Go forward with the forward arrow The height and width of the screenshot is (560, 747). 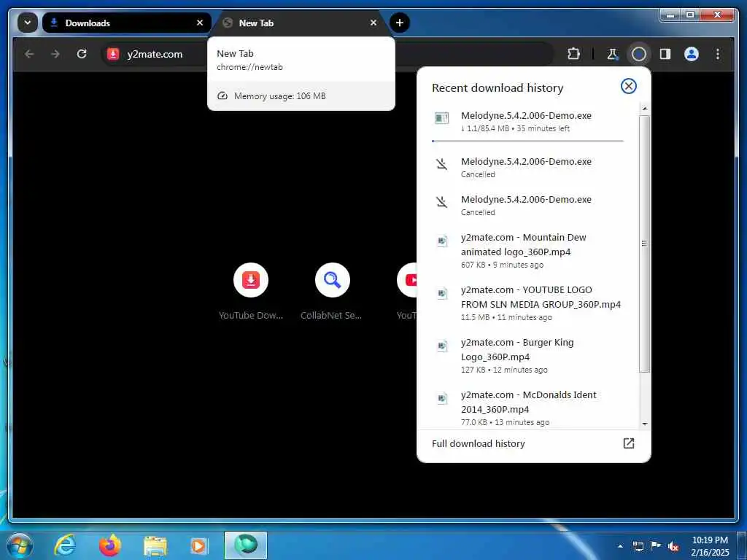[55, 54]
